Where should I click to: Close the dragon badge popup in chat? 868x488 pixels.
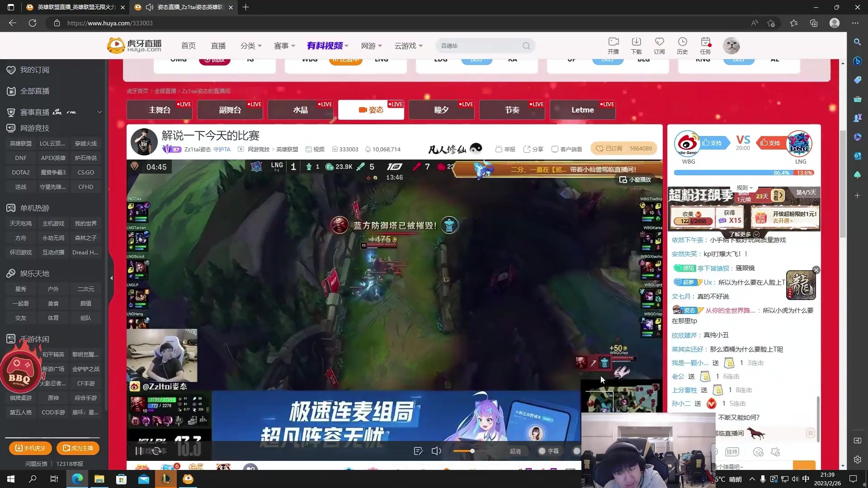[816, 270]
